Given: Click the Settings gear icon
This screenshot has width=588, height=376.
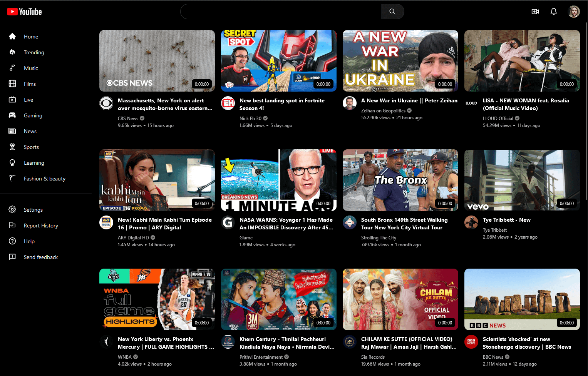Looking at the screenshot, I should click(12, 210).
